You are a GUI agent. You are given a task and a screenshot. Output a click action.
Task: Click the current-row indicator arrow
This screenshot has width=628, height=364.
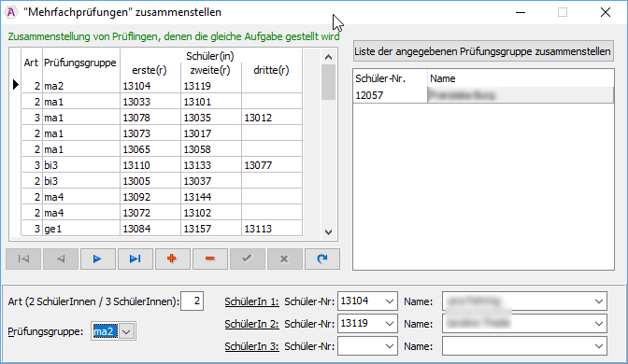pos(16,84)
